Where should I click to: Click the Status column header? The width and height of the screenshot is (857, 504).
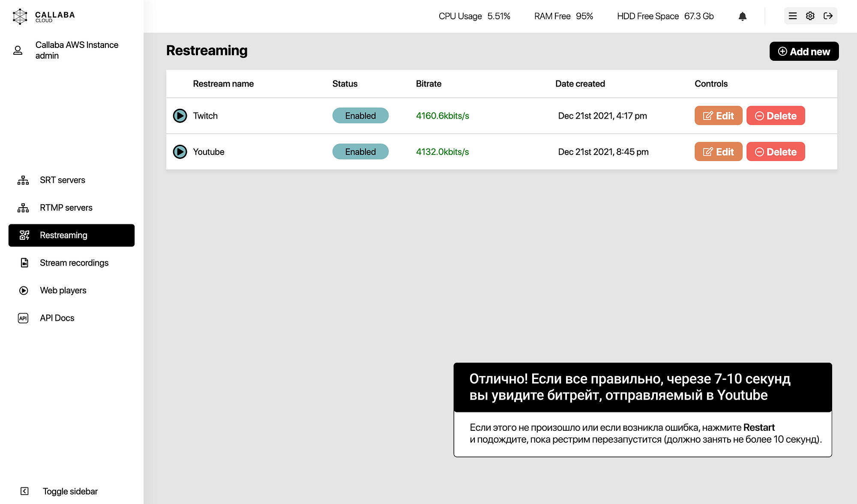(x=345, y=84)
